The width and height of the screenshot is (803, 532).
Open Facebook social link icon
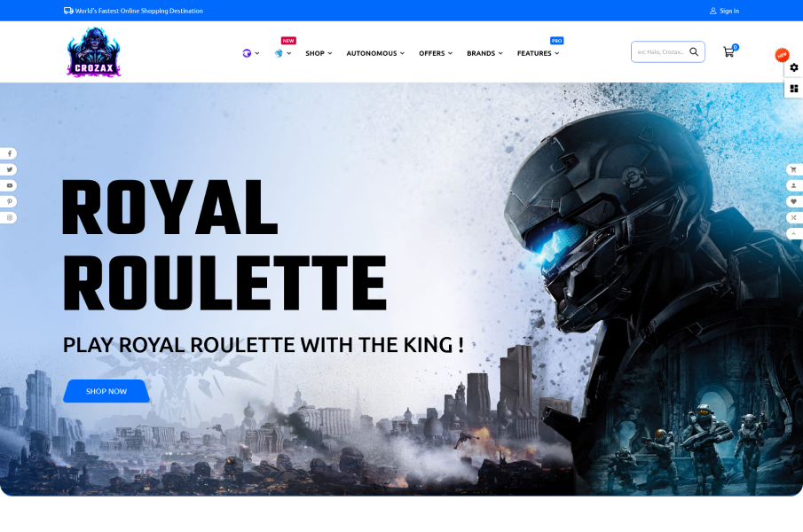click(x=9, y=153)
